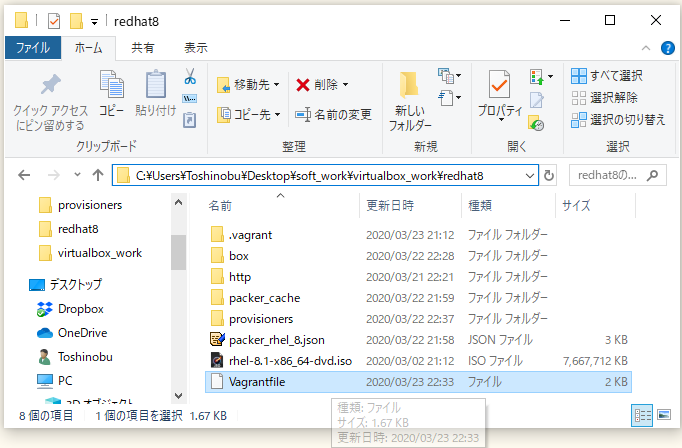Click the Copy path icon

pyautogui.click(x=190, y=99)
